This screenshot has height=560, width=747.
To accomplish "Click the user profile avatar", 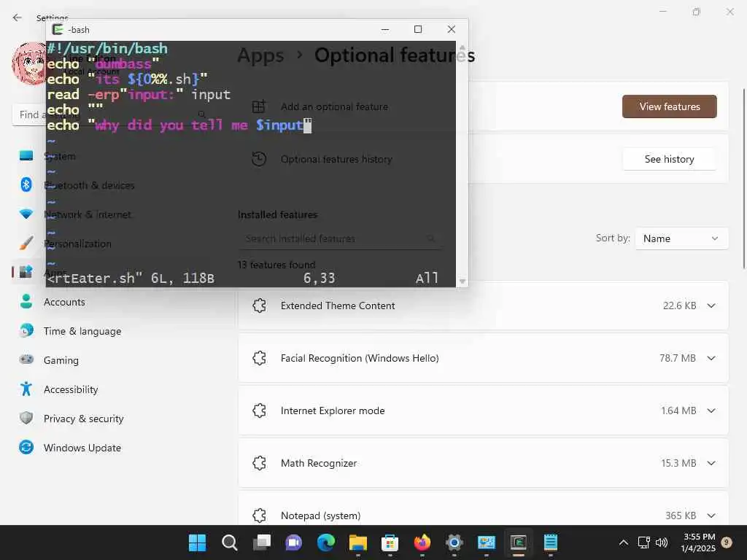I will pyautogui.click(x=29, y=63).
